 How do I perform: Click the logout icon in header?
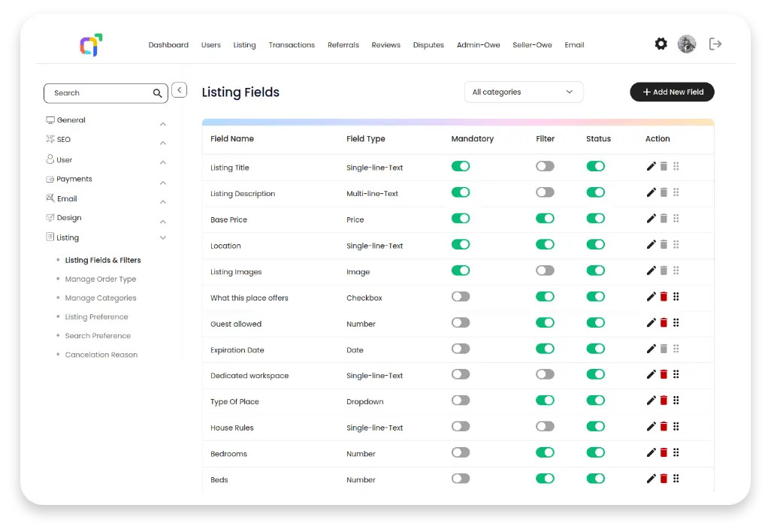point(715,44)
